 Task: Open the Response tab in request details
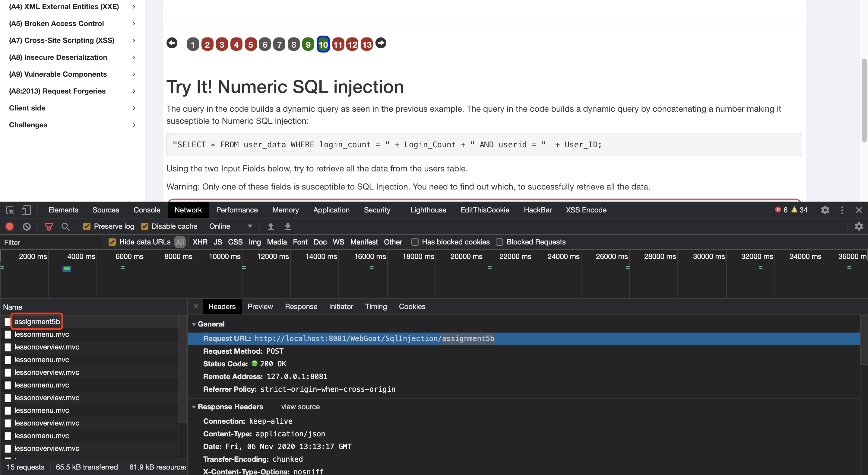pos(301,306)
